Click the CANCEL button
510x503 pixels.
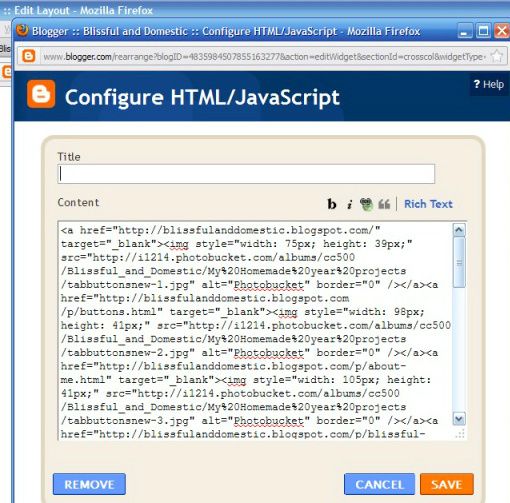tap(379, 484)
